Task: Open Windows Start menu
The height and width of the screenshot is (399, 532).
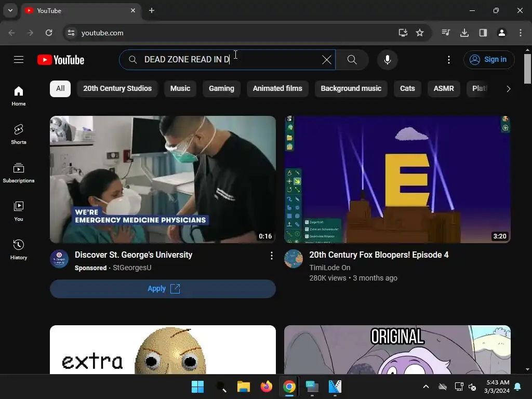Action: (197, 387)
